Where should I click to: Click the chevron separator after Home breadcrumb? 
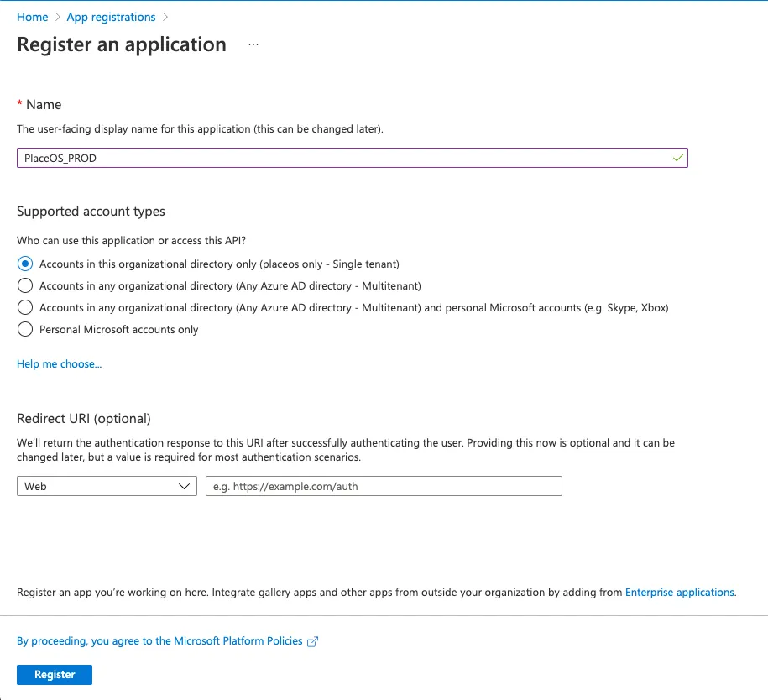pos(56,17)
